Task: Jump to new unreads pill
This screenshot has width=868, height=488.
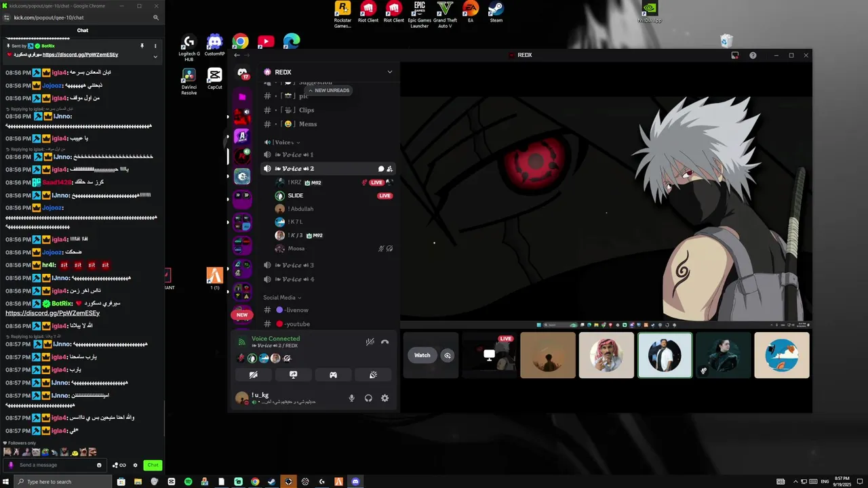Action: point(329,90)
